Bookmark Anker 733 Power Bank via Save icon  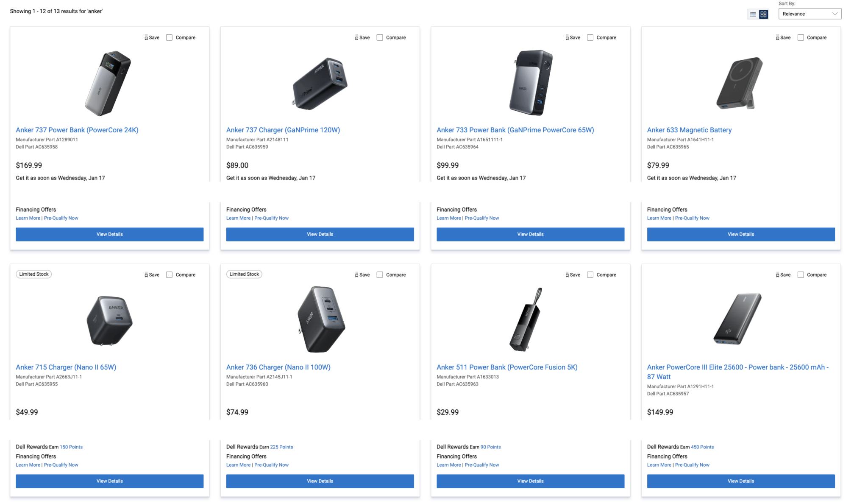[567, 38]
